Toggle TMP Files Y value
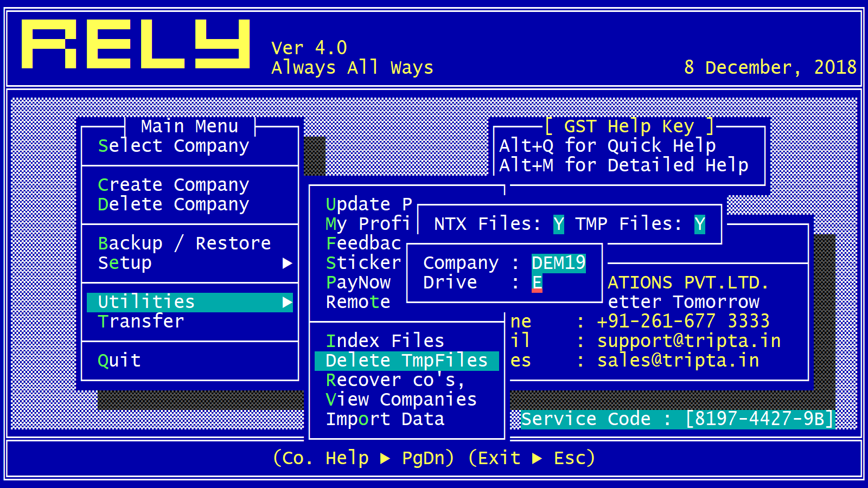868x488 pixels. pyautogui.click(x=700, y=224)
